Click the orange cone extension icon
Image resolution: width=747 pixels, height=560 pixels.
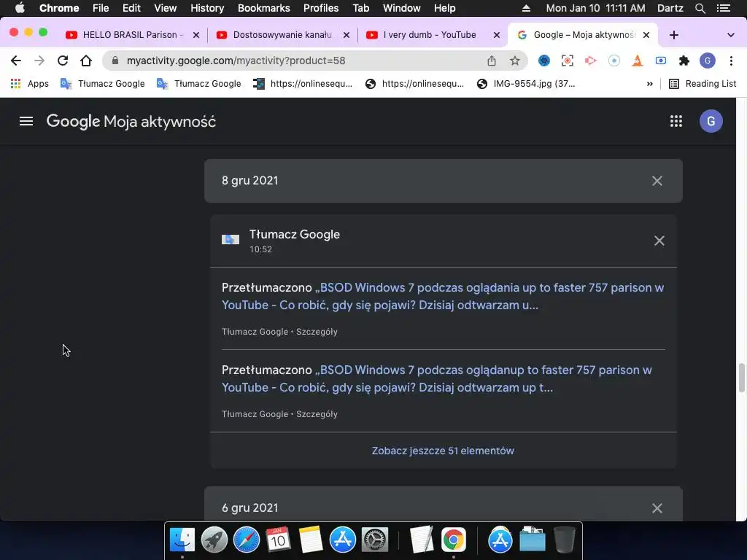638,61
